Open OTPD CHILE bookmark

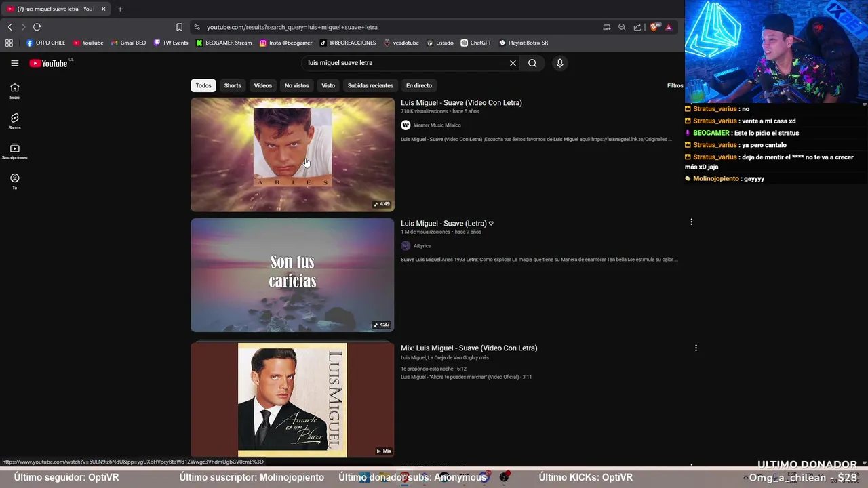click(x=45, y=43)
